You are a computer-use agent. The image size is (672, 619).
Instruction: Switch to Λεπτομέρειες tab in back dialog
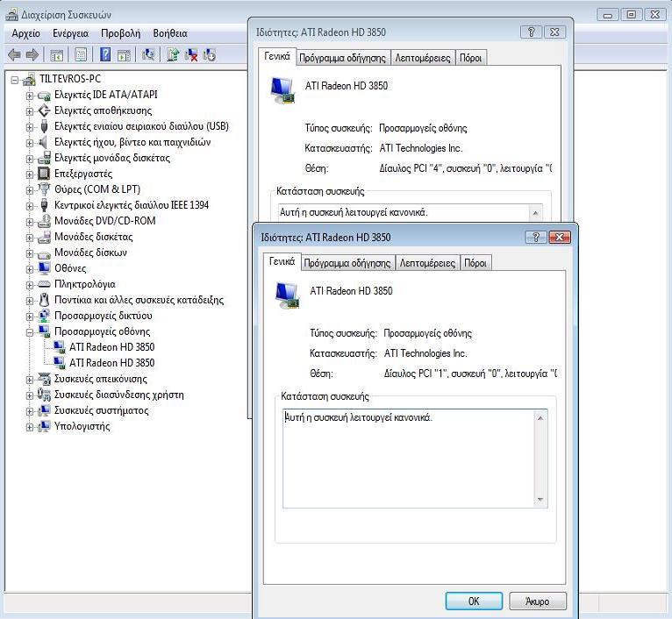tap(423, 58)
